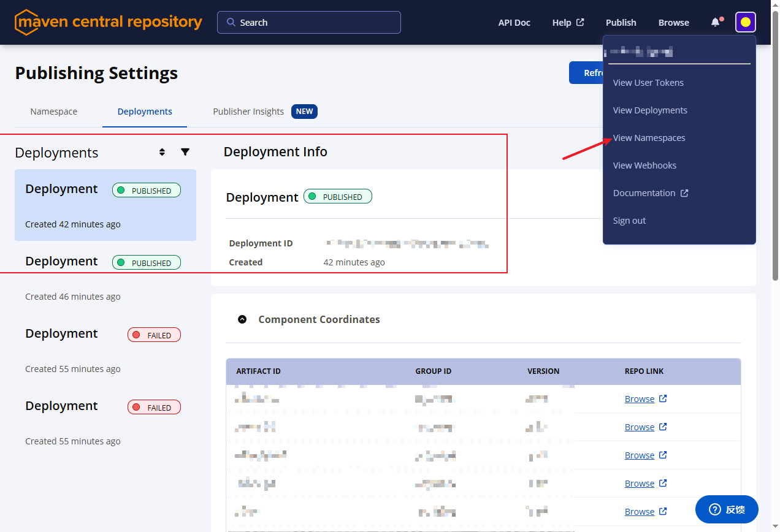780x532 pixels.
Task: Click the fifth Browse repo link
Action: [640, 511]
